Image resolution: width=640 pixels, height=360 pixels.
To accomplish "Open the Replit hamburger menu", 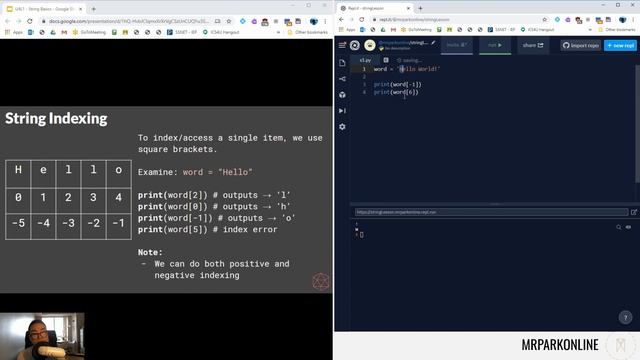I will [342, 45].
